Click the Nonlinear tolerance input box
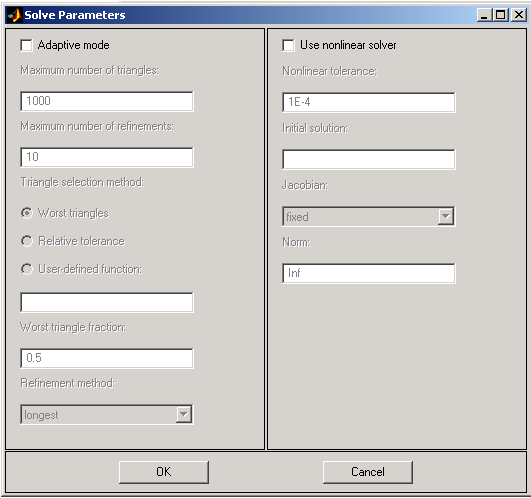Viewport: 531px width, 498px height. tap(369, 102)
